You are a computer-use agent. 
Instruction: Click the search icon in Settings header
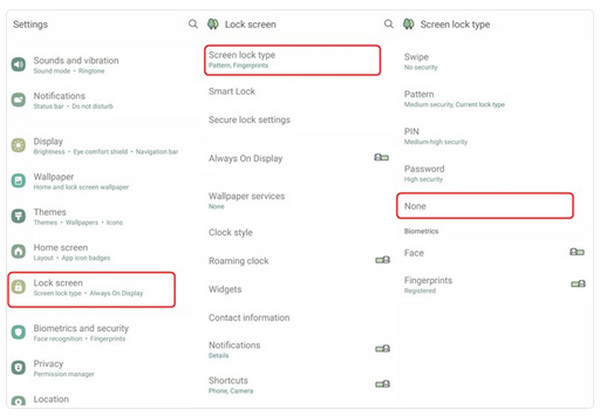[193, 24]
